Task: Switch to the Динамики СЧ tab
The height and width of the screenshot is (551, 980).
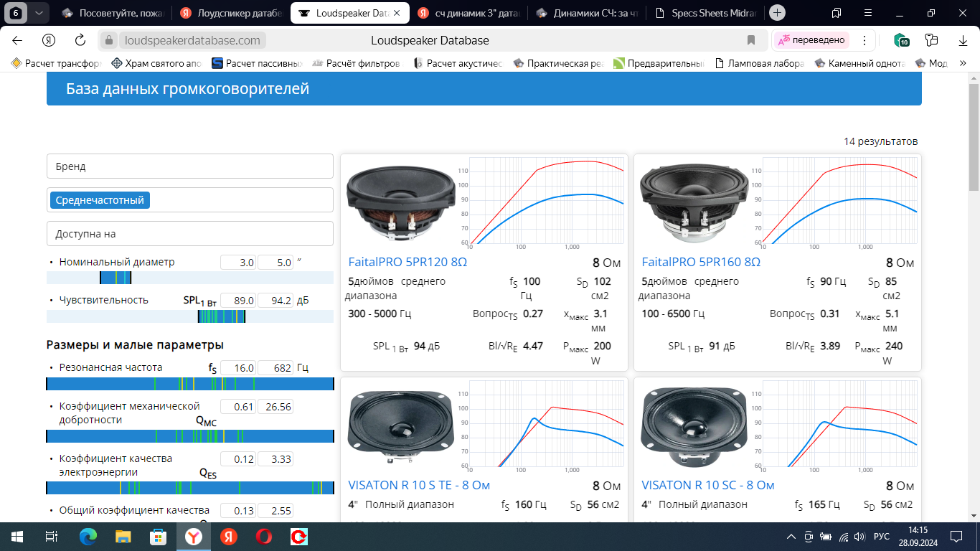Action: tap(586, 13)
